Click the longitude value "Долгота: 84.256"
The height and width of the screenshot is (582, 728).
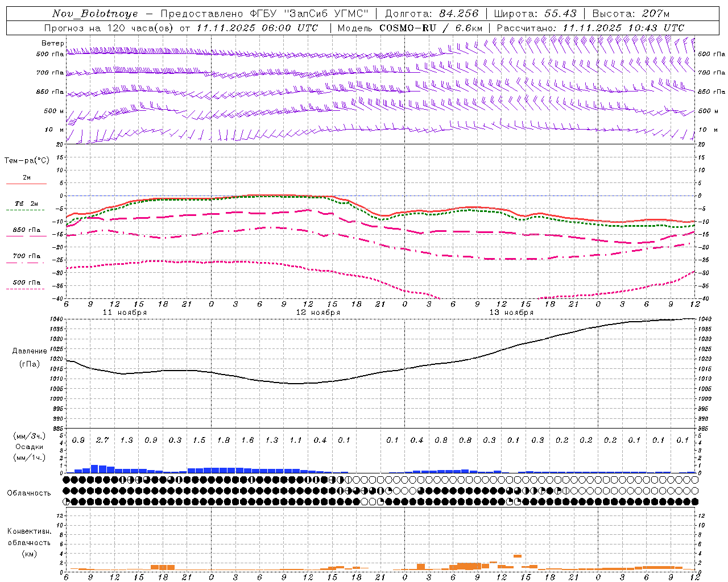[431, 14]
